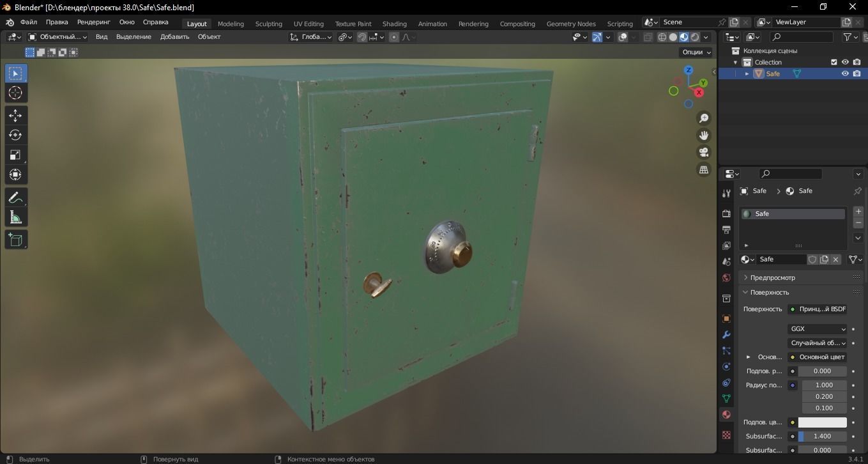868x464 pixels.
Task: Open the Object Data mesh tab
Action: tap(726, 398)
